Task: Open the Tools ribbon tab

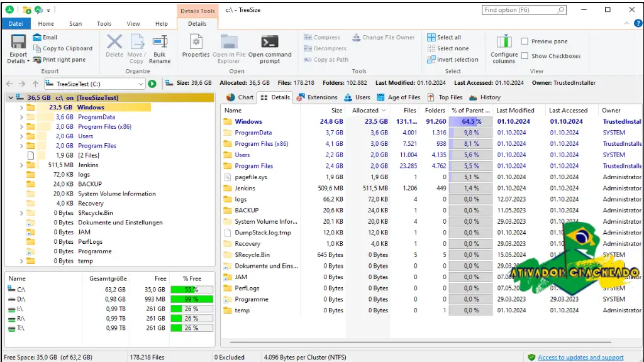Action: 104,23
